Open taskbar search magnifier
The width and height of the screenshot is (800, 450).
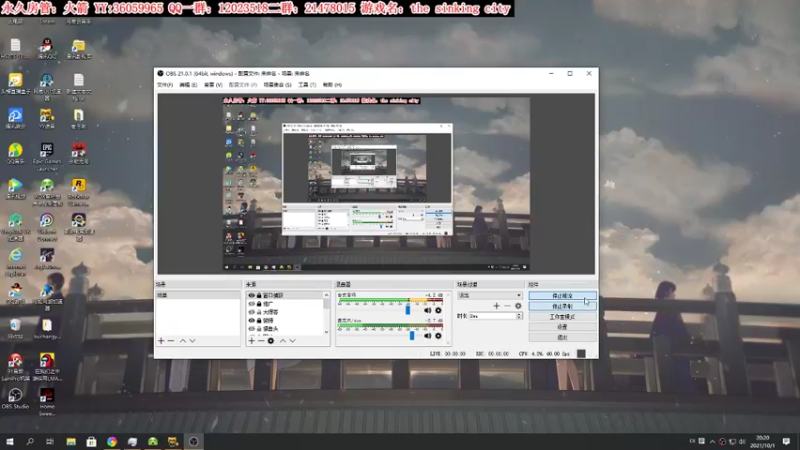tap(30, 441)
